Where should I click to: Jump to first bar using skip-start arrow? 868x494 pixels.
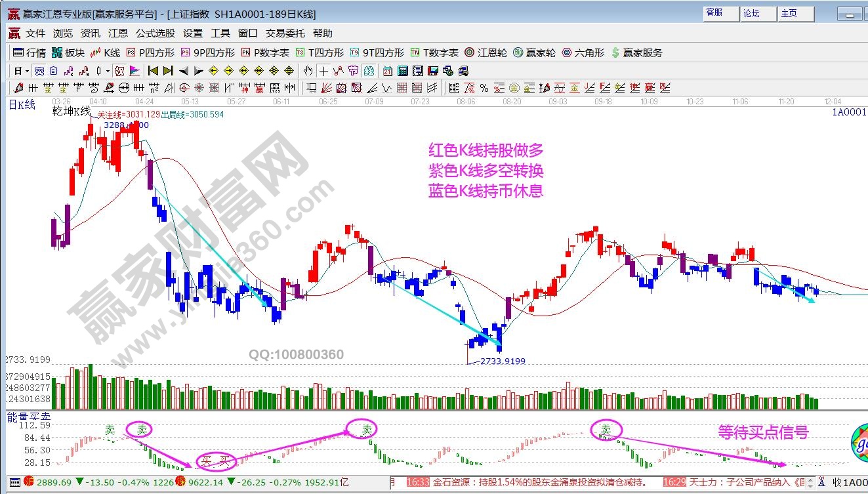coord(153,71)
